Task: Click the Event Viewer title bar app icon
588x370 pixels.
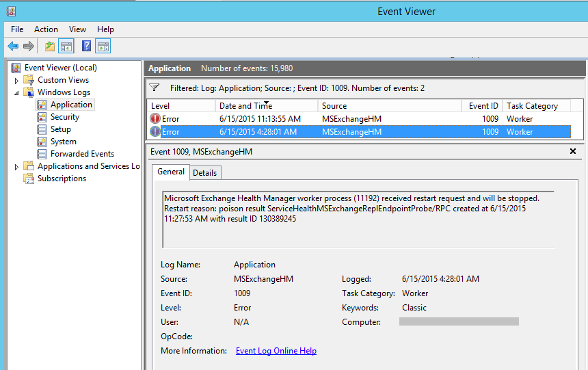Action: [11, 11]
